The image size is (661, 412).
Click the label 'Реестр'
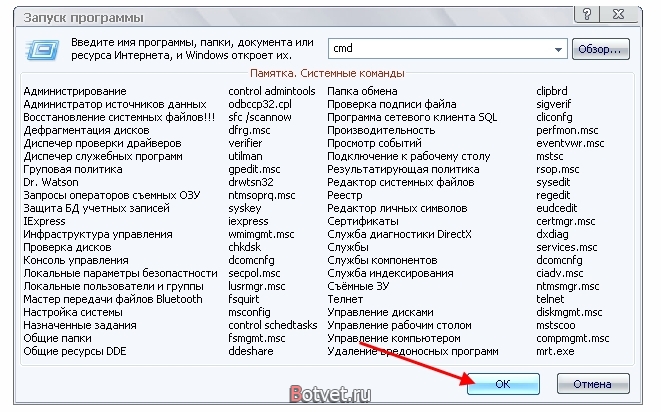pyautogui.click(x=345, y=196)
